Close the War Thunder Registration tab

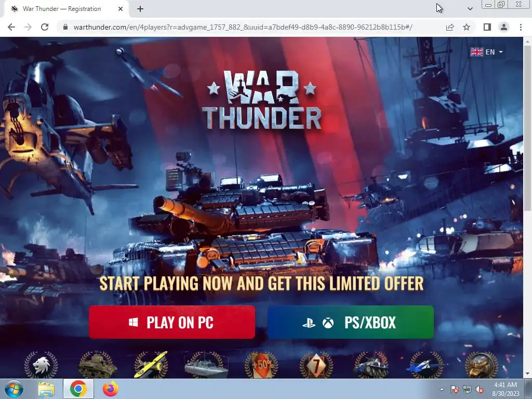(121, 9)
